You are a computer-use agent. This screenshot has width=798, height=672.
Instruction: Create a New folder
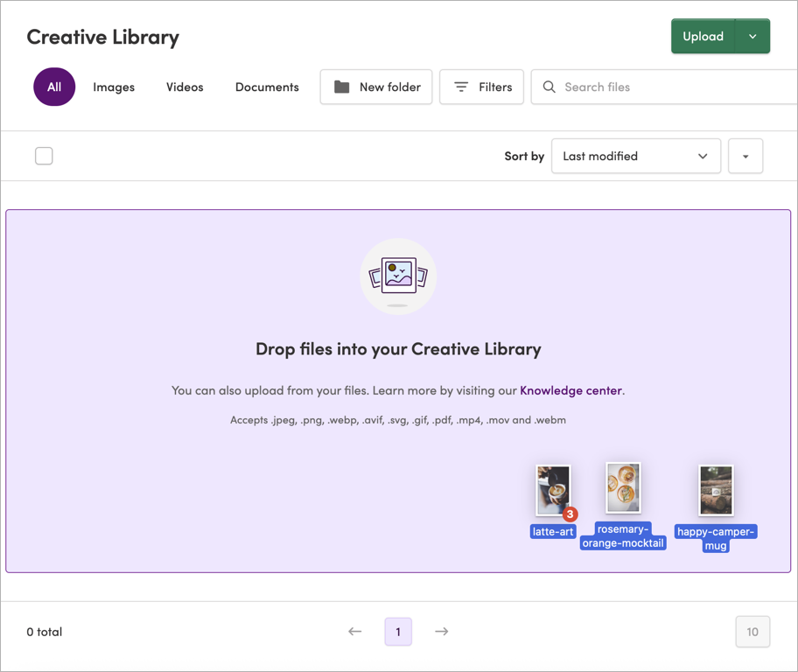(x=376, y=87)
